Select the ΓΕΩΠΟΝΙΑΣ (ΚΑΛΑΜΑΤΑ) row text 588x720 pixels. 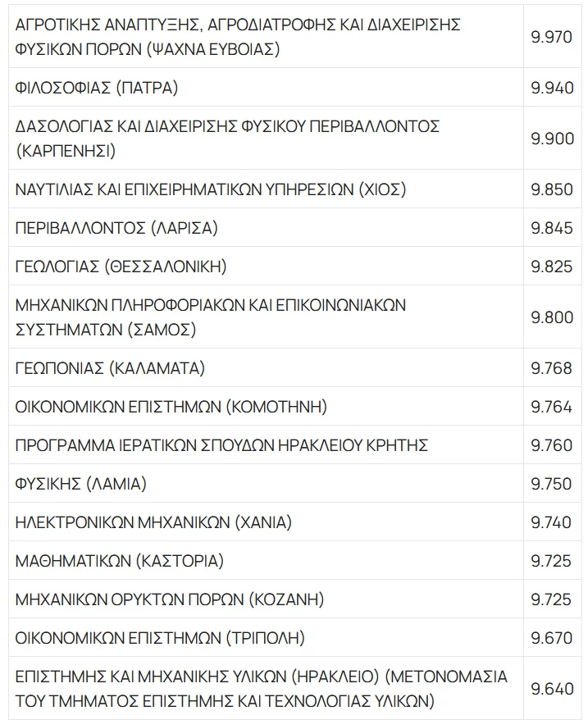coord(110,368)
